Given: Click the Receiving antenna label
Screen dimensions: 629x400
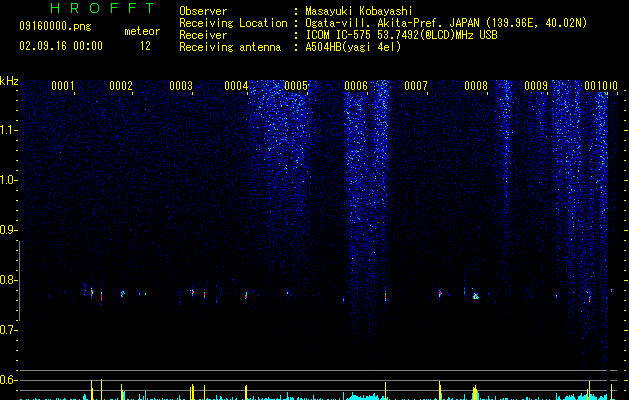Looking at the screenshot, I should point(230,47).
